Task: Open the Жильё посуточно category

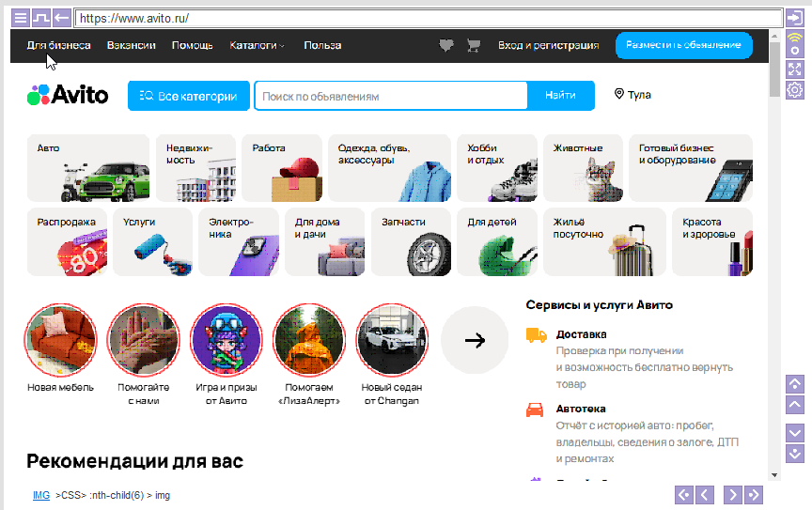Action: [604, 241]
